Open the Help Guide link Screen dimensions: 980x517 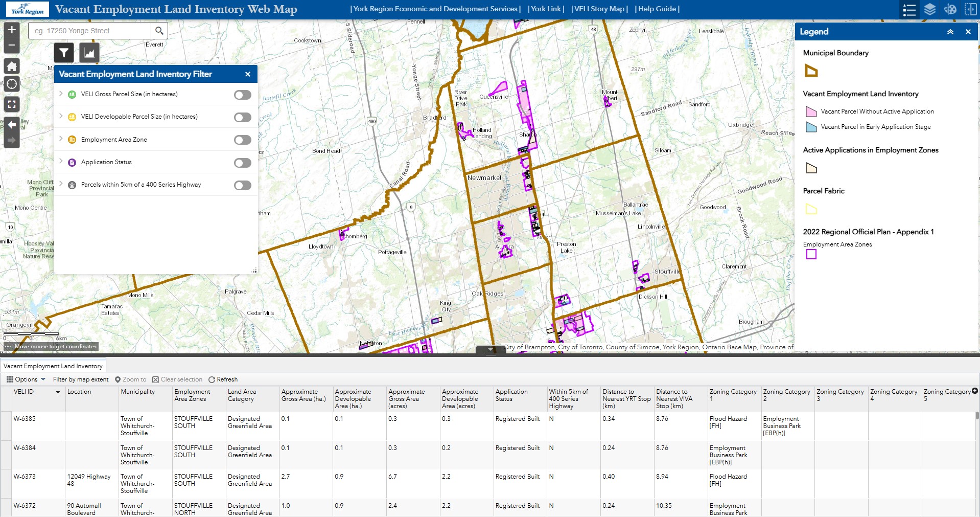point(657,9)
